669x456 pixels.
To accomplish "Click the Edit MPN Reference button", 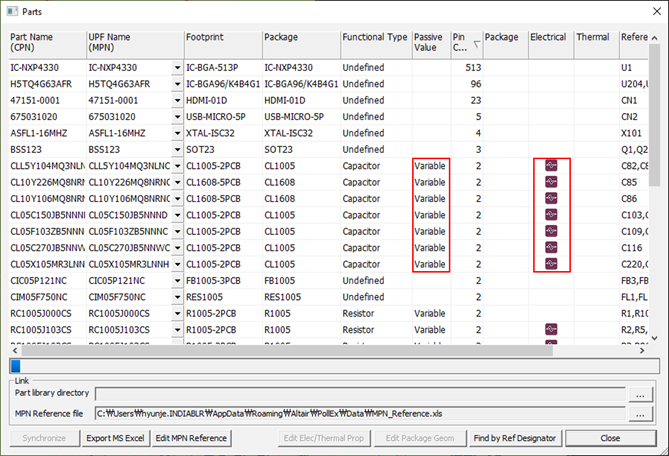I will (191, 438).
